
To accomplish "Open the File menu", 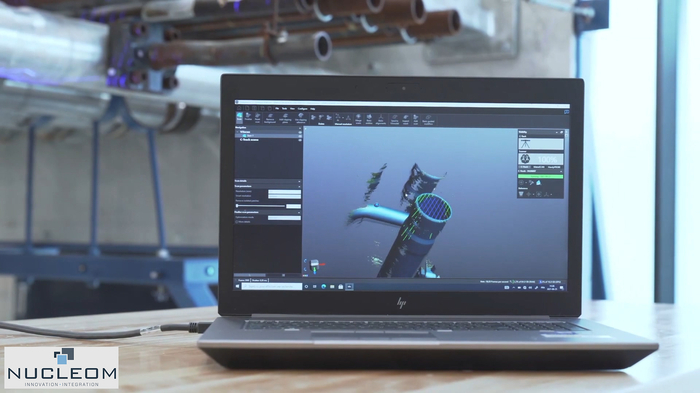I will (x=277, y=109).
